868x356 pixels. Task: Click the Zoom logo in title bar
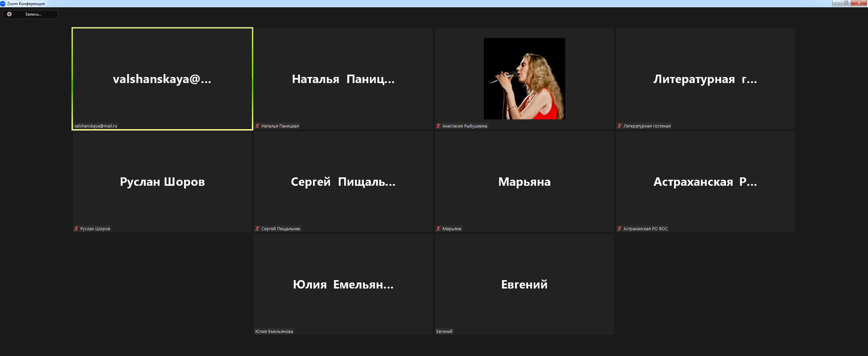click(x=3, y=3)
